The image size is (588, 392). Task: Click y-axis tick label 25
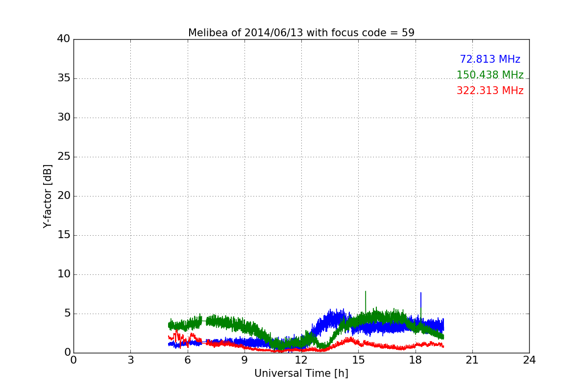coord(64,157)
